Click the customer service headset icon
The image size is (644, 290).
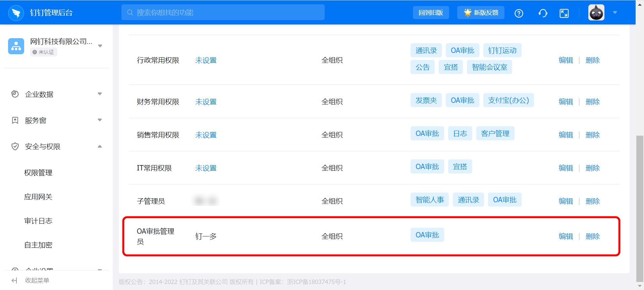click(543, 13)
